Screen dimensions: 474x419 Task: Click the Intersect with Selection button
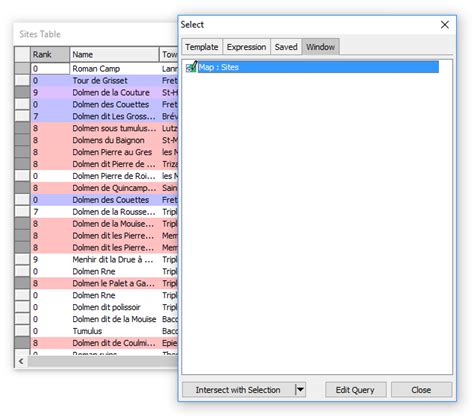click(x=238, y=390)
